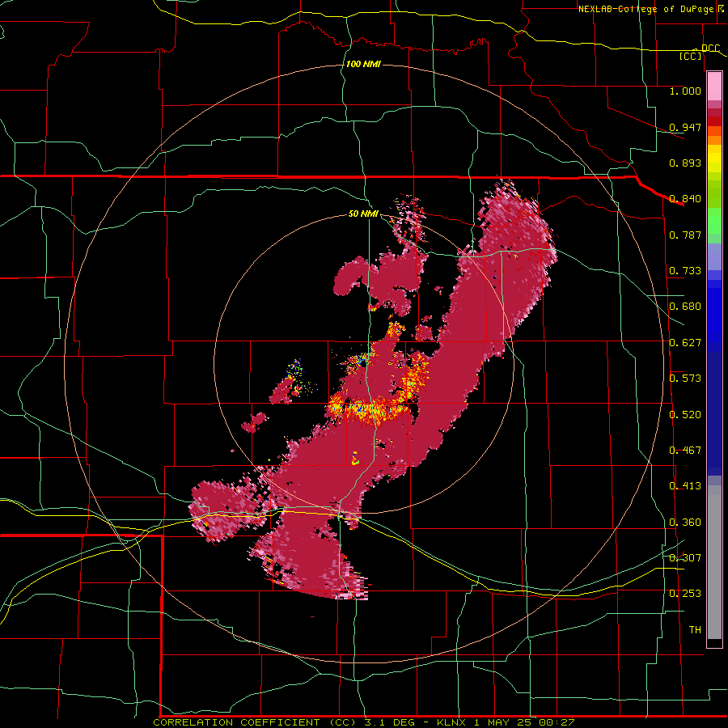Pick the orange swatch in the color bar

pyautogui.click(x=714, y=140)
